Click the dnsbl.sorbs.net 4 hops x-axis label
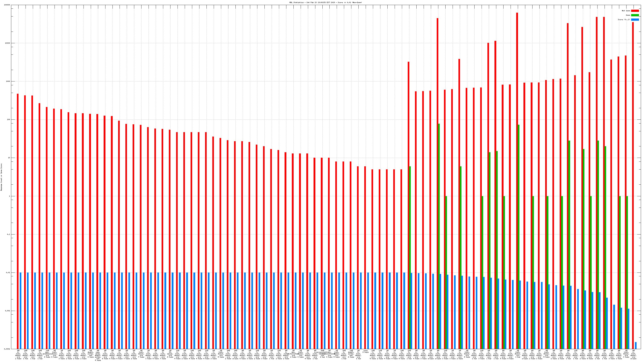The width and height of the screenshot is (644, 362). click(x=91, y=354)
